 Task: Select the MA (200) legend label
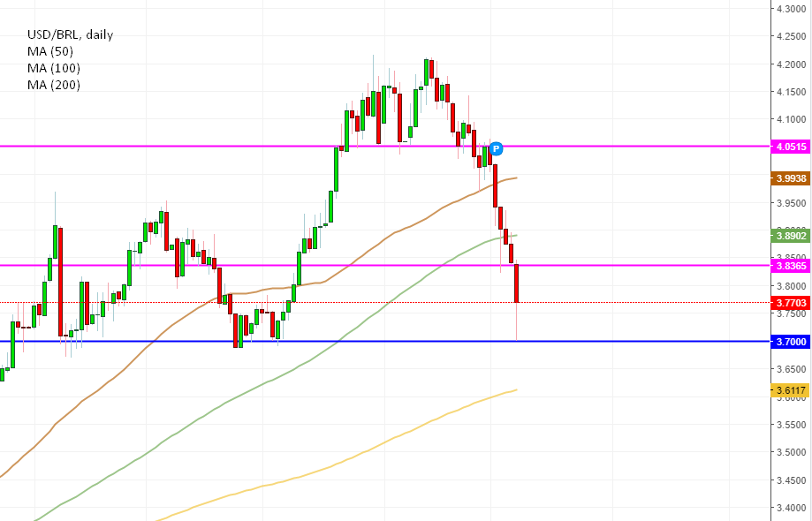[53, 86]
